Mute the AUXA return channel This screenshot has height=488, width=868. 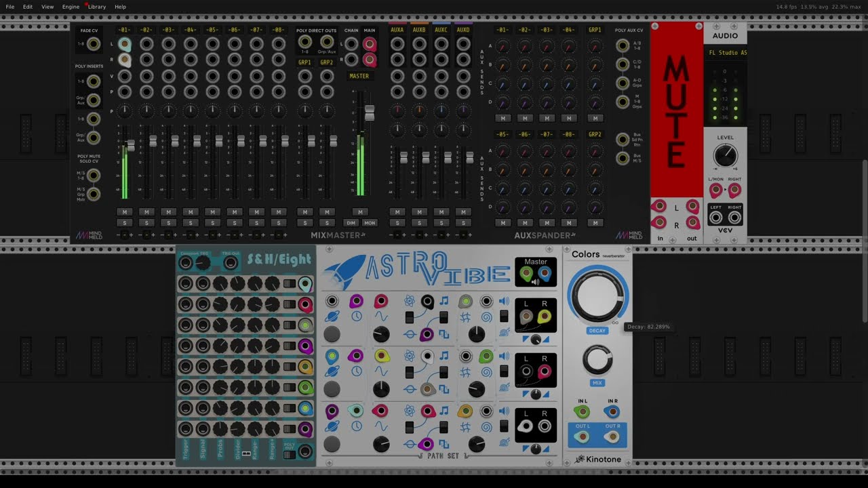397,212
